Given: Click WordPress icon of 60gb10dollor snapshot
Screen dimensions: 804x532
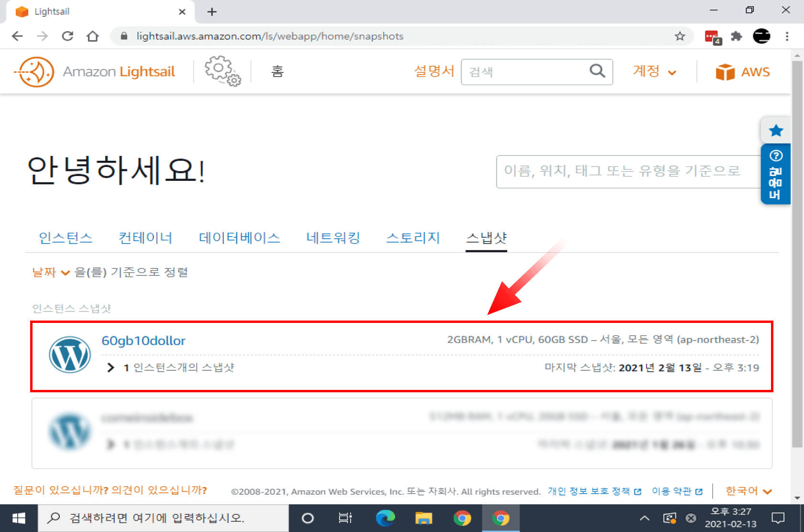Looking at the screenshot, I should pos(70,355).
